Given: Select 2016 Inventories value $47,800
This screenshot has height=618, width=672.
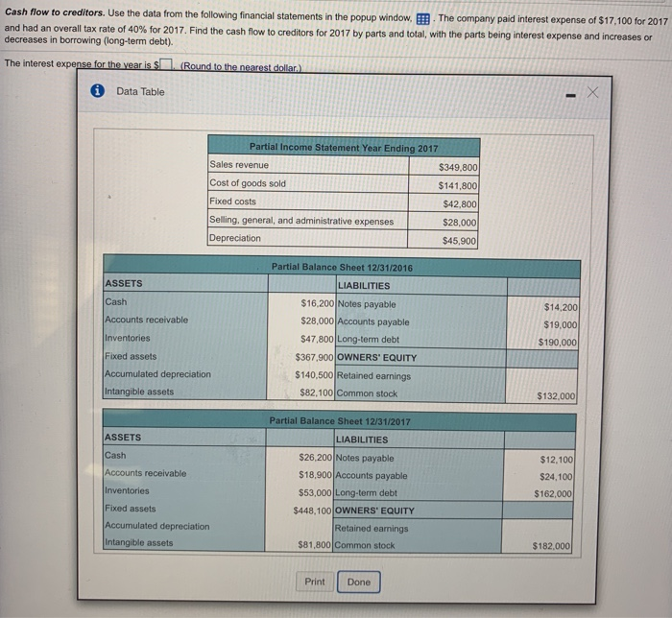Looking at the screenshot, I should pos(317,339).
